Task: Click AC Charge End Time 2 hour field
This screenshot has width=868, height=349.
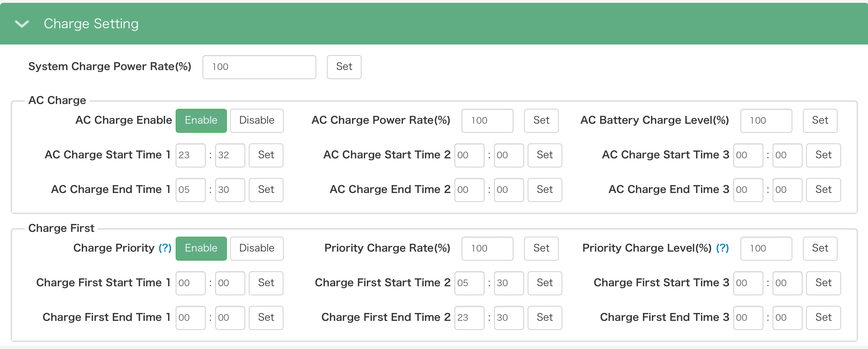Action: (x=469, y=190)
